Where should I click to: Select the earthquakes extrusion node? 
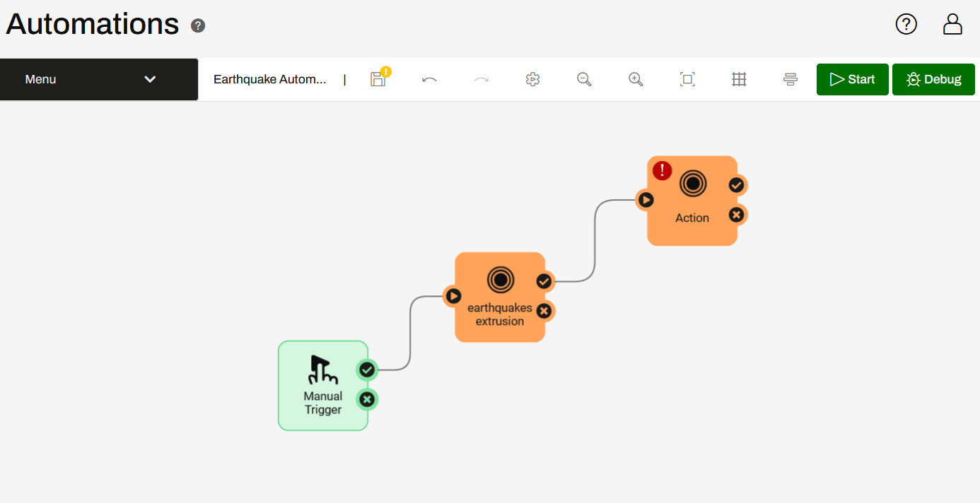tap(499, 297)
